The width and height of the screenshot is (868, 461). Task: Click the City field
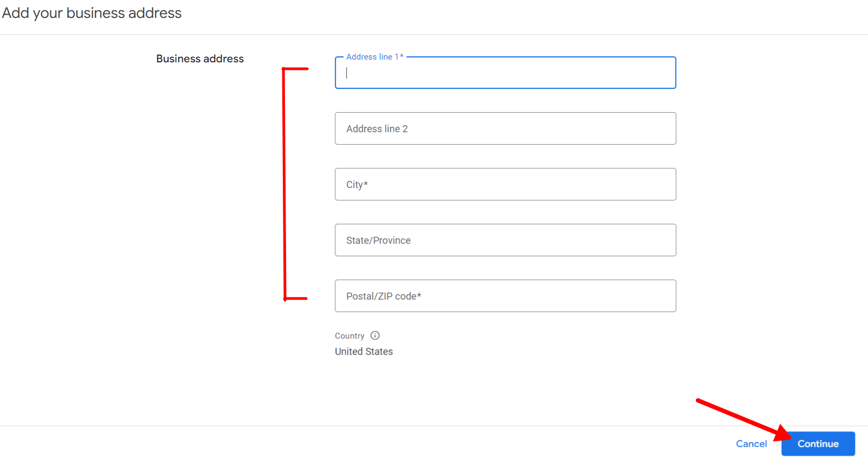pos(504,184)
